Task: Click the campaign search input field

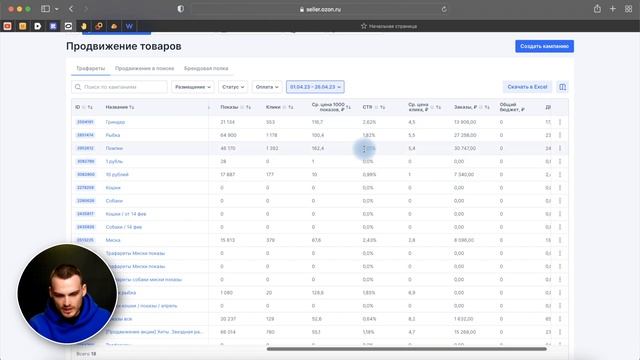Action: pyautogui.click(x=120, y=87)
